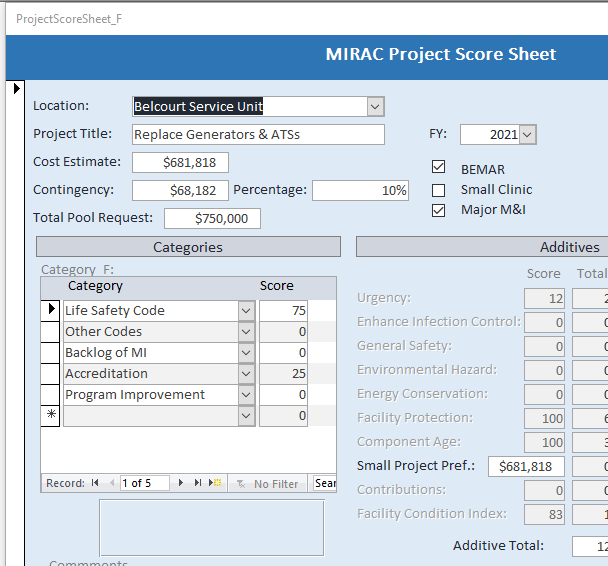Click the Accreditation score 25
Screen dimensions: 608x566
click(283, 373)
